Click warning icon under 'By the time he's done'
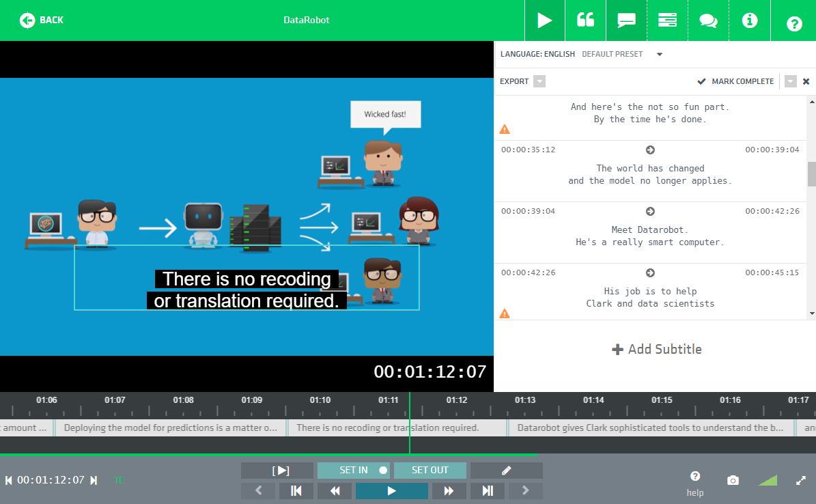816x504 pixels. [x=504, y=129]
